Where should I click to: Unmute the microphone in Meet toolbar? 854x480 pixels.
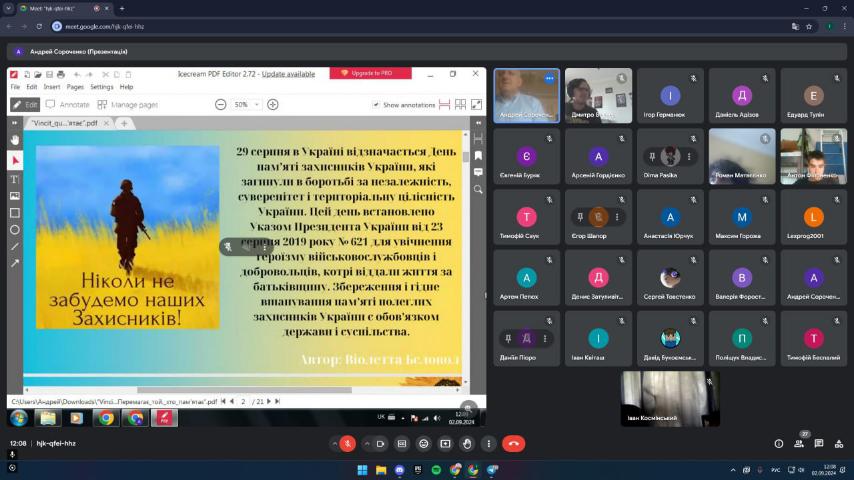point(347,443)
